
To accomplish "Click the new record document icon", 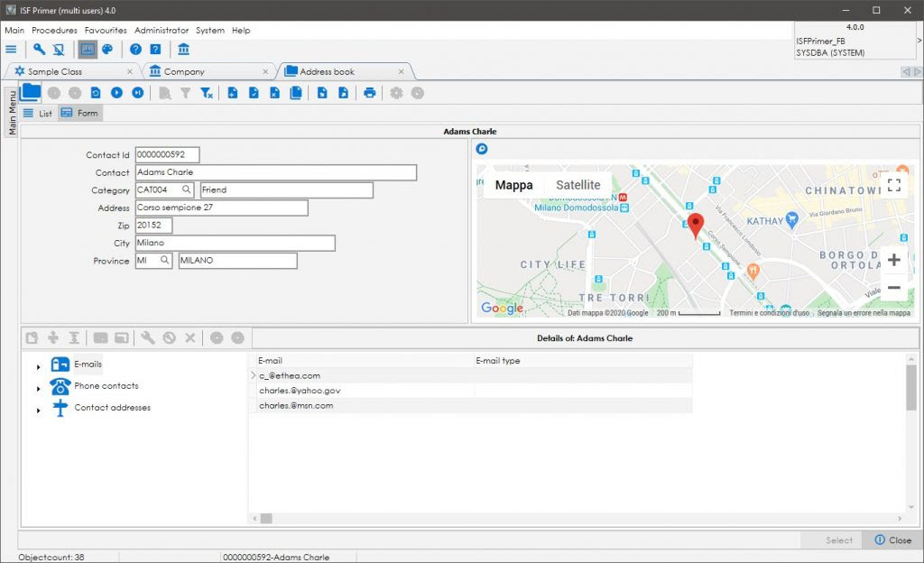I will click(233, 92).
